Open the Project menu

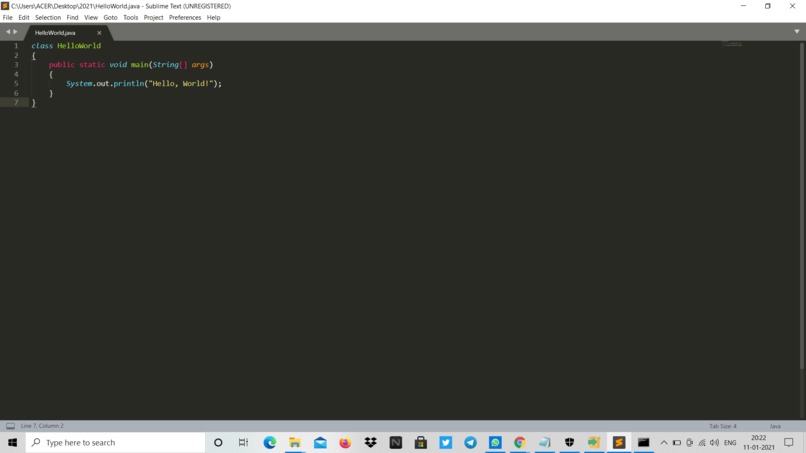click(x=153, y=17)
